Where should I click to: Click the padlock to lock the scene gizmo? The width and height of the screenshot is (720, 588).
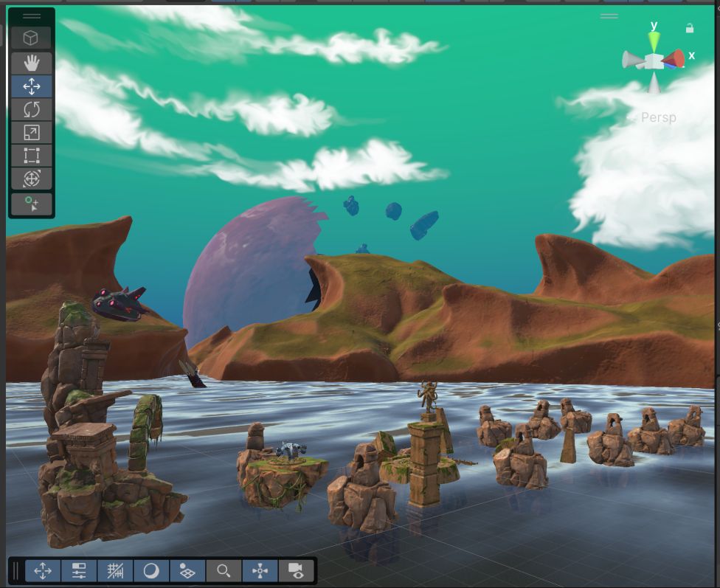pyautogui.click(x=690, y=27)
